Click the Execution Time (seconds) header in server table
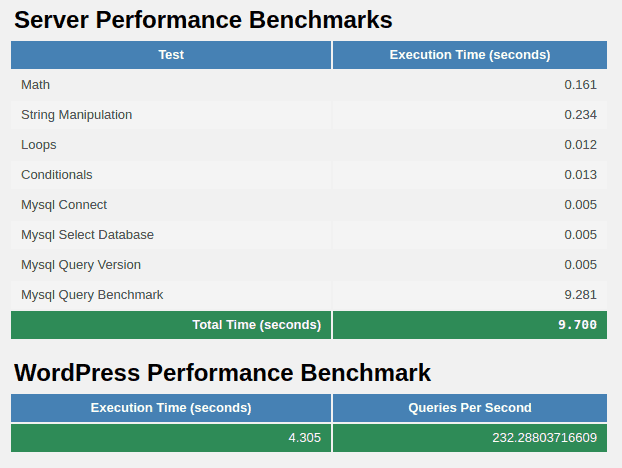The image size is (622, 468). click(x=469, y=55)
